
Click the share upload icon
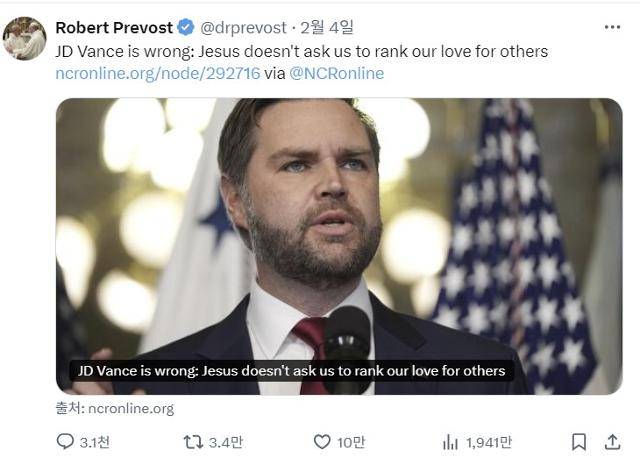tap(611, 441)
